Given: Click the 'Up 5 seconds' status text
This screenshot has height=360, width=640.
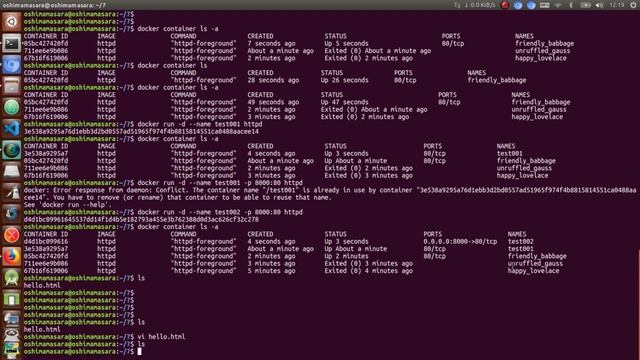Looking at the screenshot, I should tap(346, 44).
